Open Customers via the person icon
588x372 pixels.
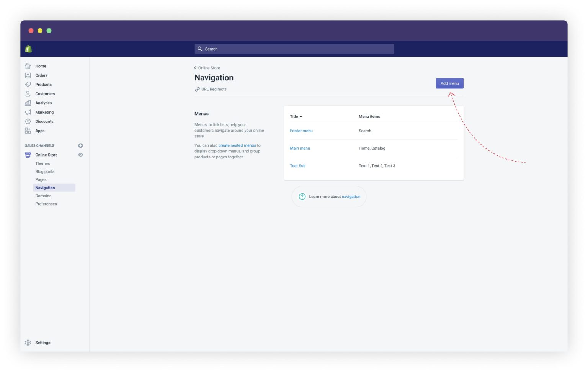[x=28, y=93]
